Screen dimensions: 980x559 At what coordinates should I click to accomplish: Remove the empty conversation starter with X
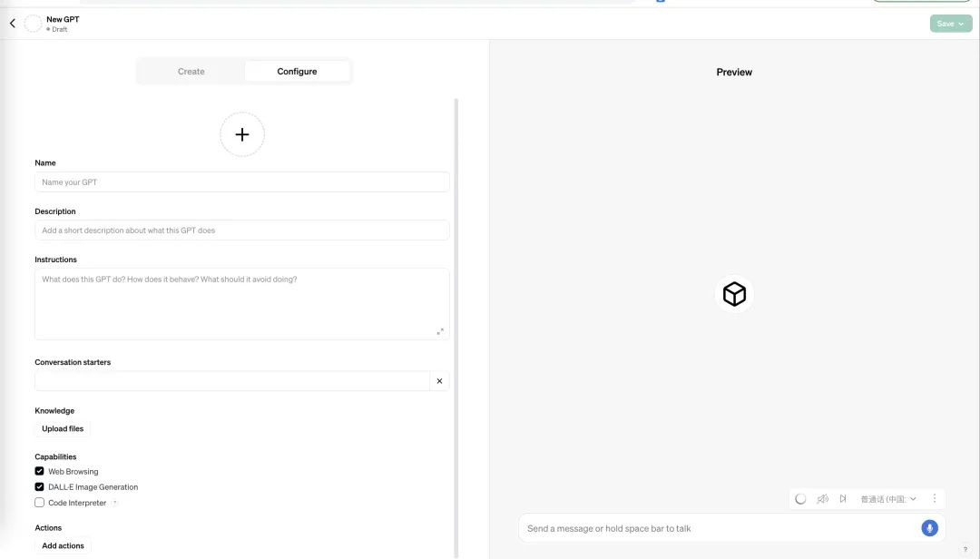[x=439, y=381]
